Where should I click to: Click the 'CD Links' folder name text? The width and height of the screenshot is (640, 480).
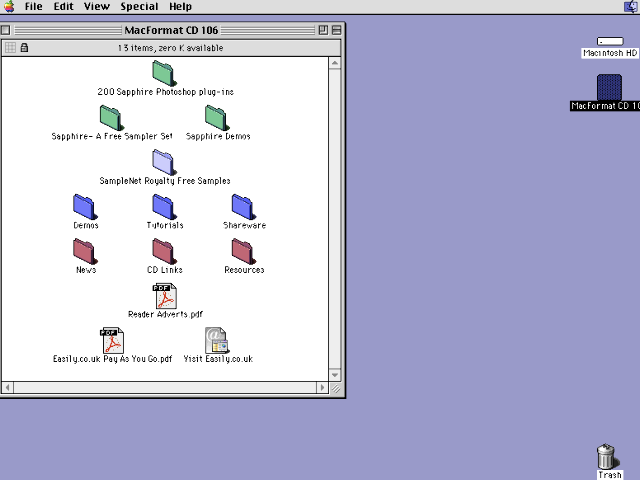164,270
